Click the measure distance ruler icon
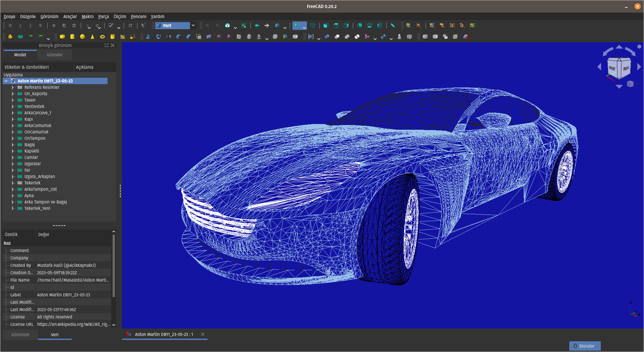644x352 pixels. click(x=393, y=25)
